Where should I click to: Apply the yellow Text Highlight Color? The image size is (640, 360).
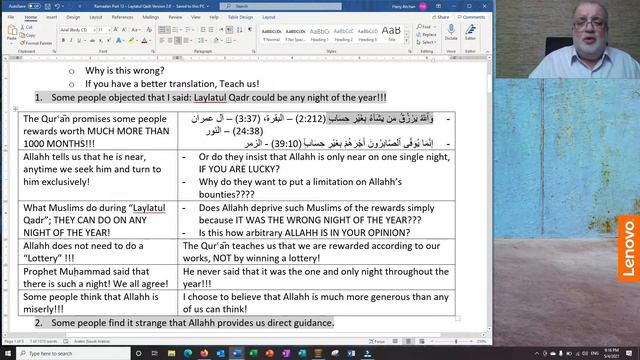coord(131,40)
